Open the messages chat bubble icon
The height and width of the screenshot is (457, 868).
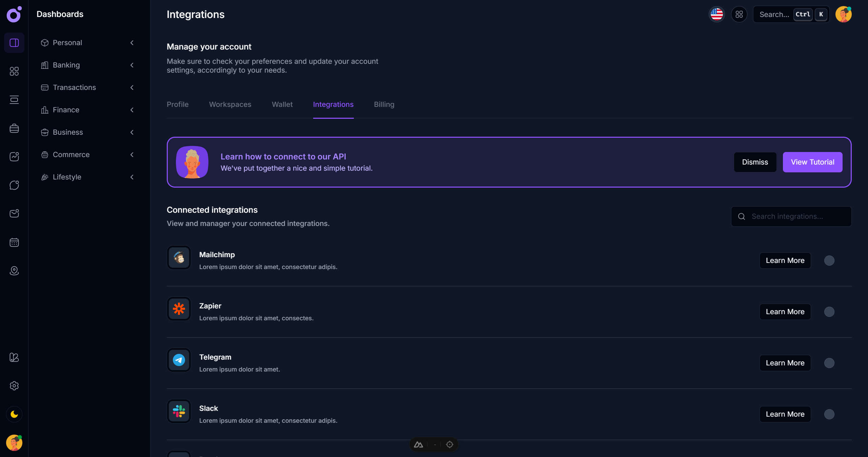[14, 185]
